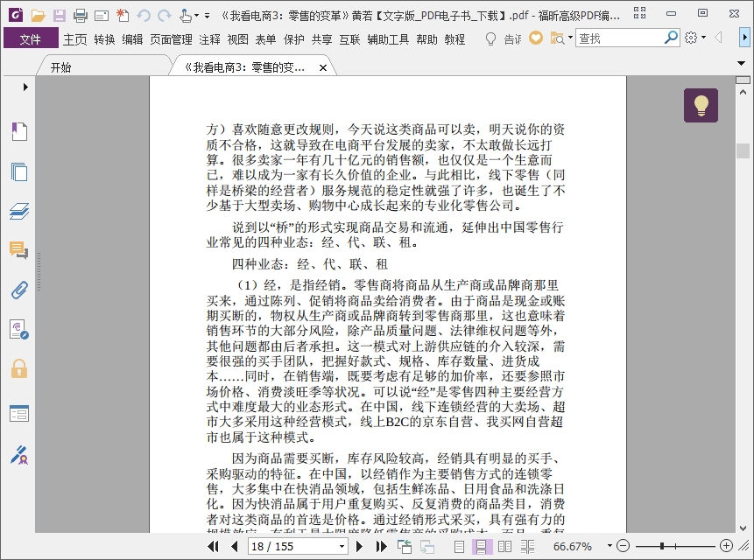Select facing pages view mode
754x560 pixels.
[504, 547]
